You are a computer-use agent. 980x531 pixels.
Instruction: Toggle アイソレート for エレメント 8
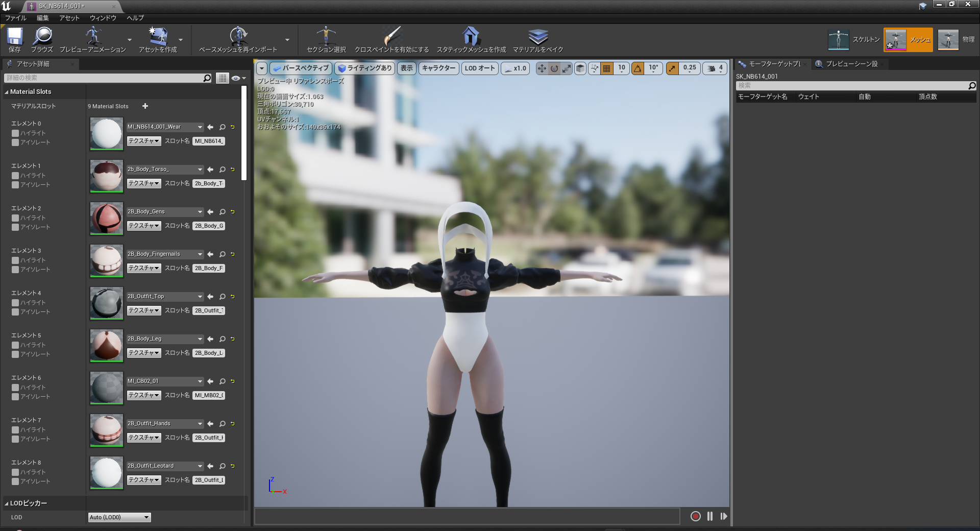coord(15,481)
